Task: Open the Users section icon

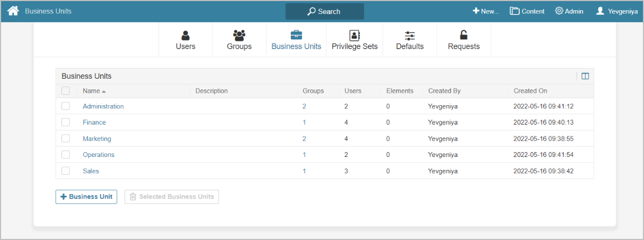Action: 186,36
